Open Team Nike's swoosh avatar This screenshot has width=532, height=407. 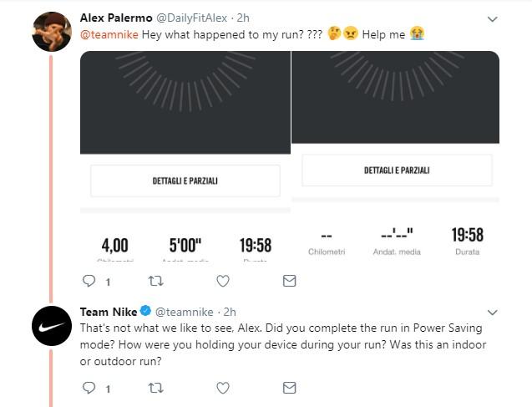pyautogui.click(x=52, y=326)
